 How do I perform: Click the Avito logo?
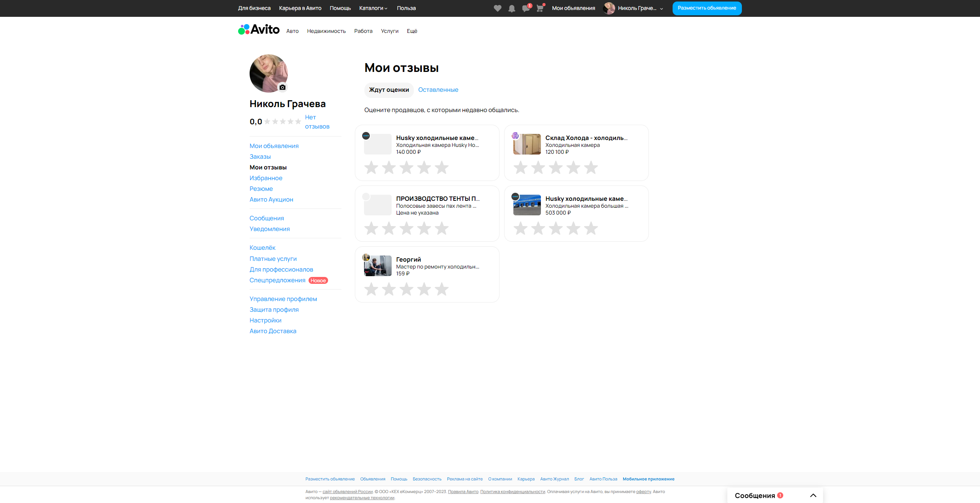(x=259, y=29)
